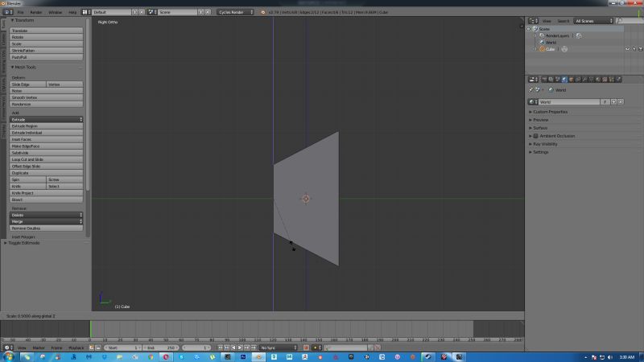Play the animation in reverse
Image resolution: width=644 pixels, height=362 pixels.
coord(233,348)
